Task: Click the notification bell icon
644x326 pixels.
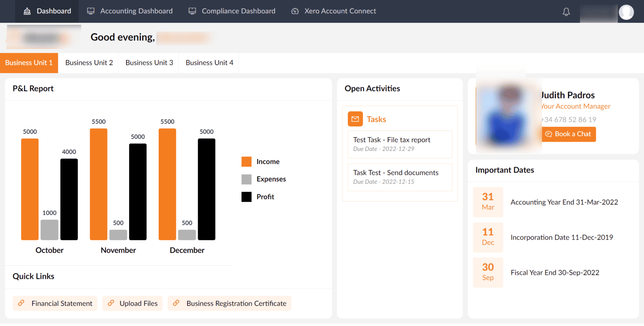Action: click(566, 12)
